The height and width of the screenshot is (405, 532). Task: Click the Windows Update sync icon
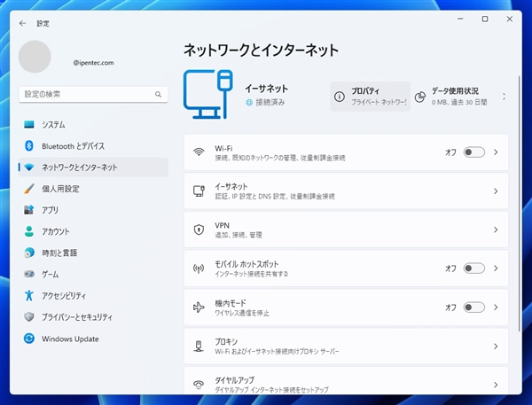click(29, 339)
